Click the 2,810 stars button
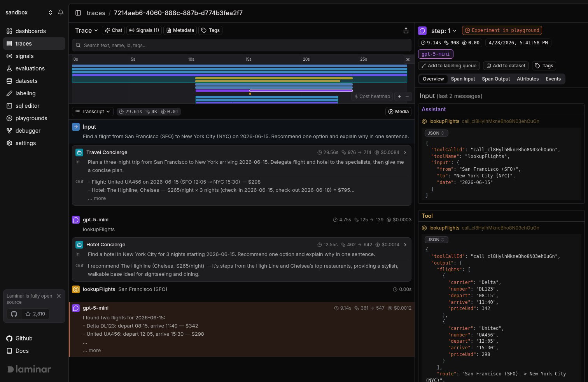 pos(35,314)
